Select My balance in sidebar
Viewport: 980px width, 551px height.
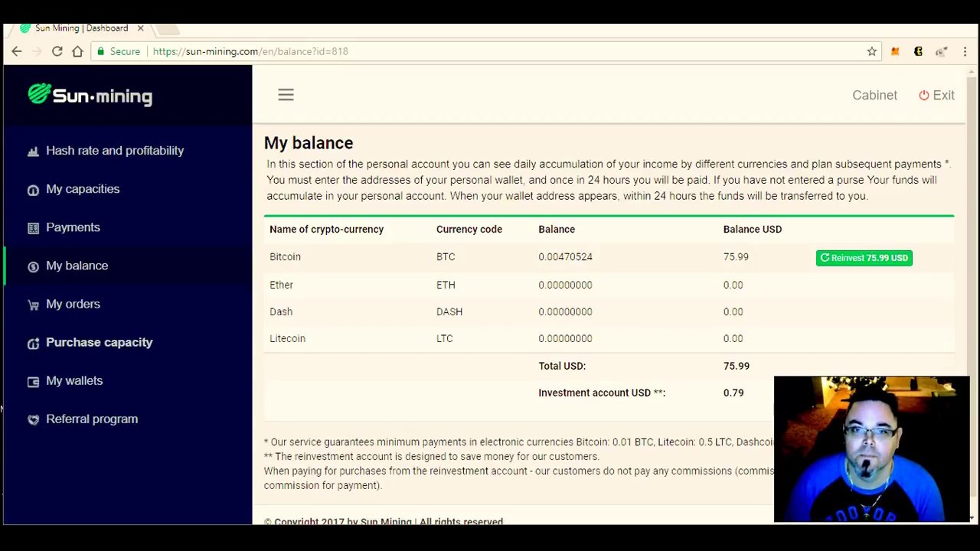[x=77, y=266]
